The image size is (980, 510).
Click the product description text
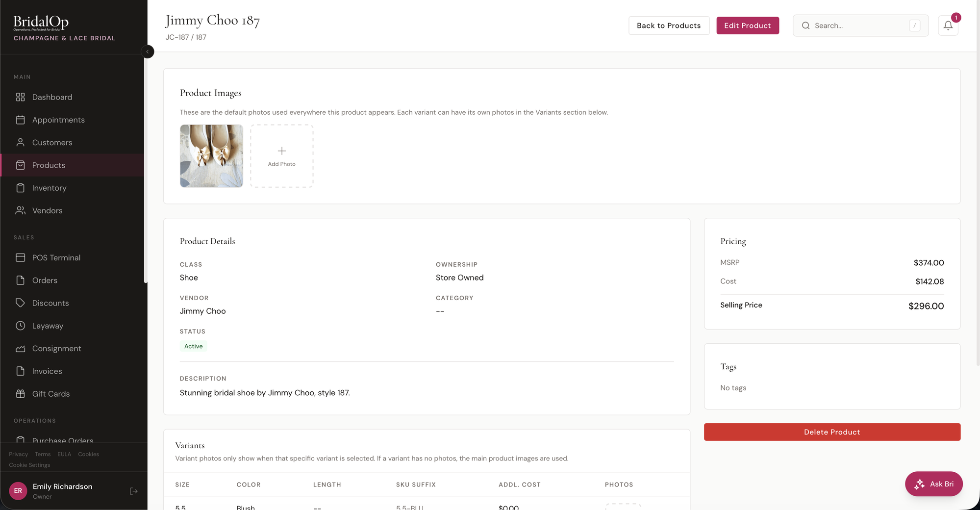(265, 393)
